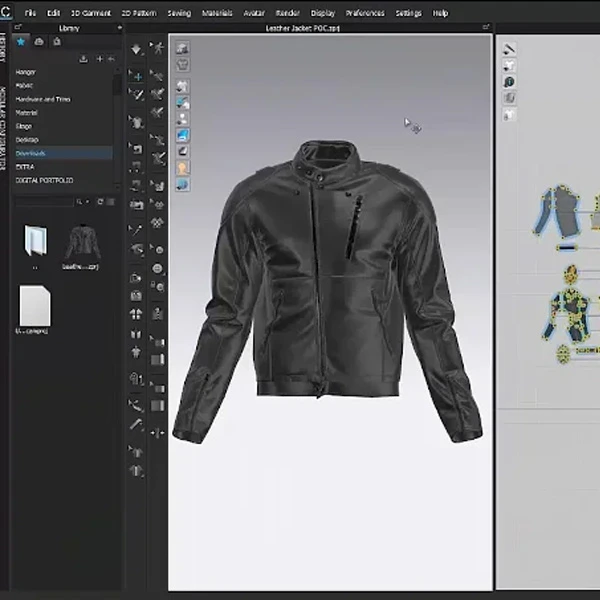Click the library search input field
The image size is (600, 600).
tap(45, 201)
